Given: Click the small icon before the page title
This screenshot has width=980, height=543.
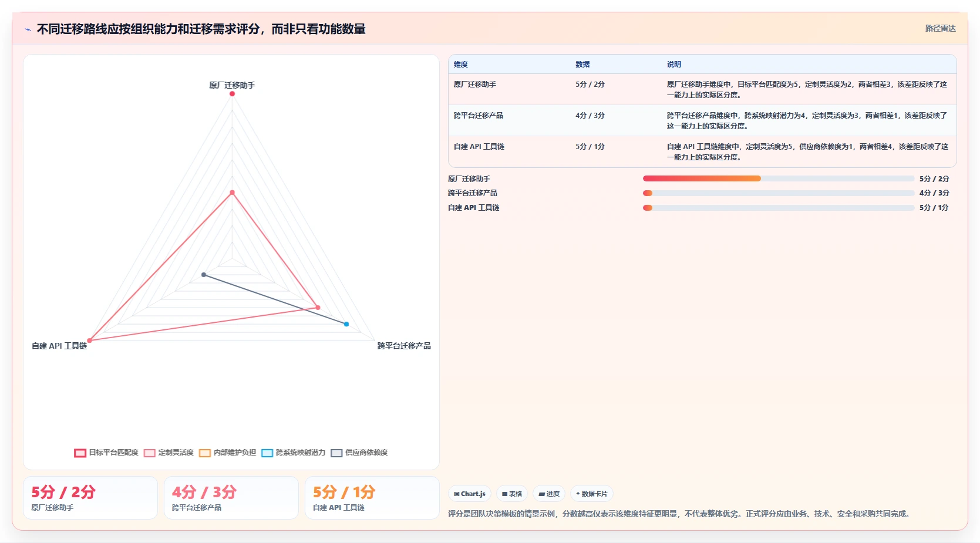Looking at the screenshot, I should [28, 29].
